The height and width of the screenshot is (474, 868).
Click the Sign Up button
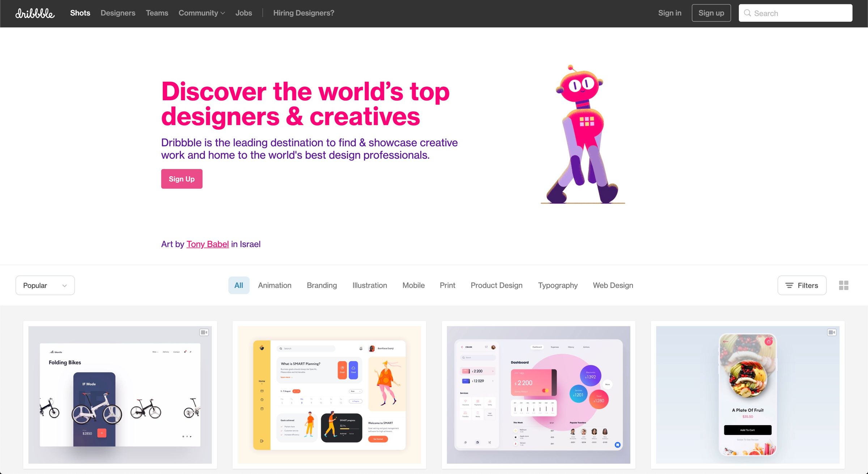coord(182,179)
